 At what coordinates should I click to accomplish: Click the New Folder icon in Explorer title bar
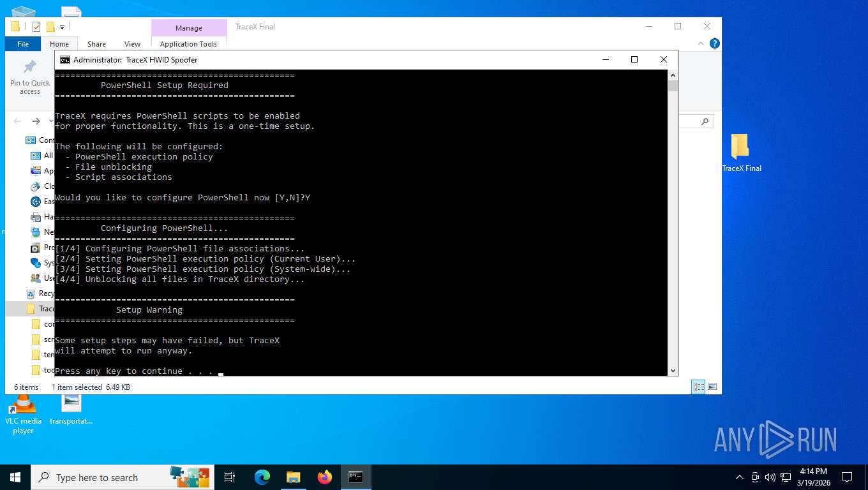coord(51,27)
